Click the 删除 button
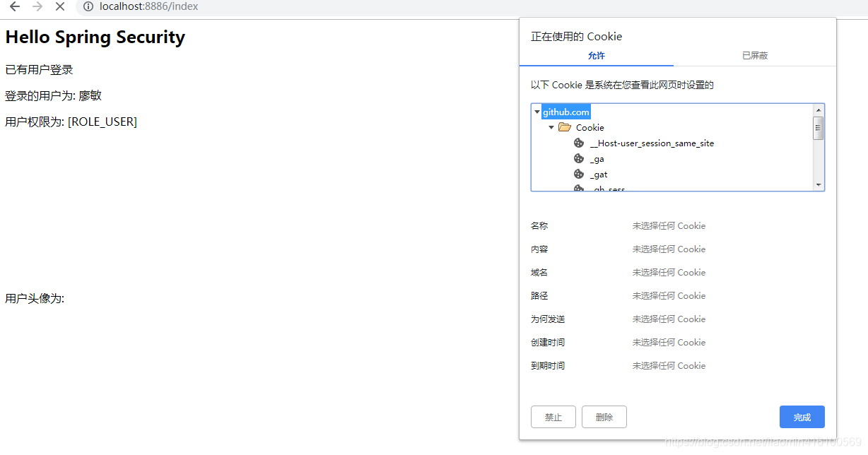 tap(604, 417)
